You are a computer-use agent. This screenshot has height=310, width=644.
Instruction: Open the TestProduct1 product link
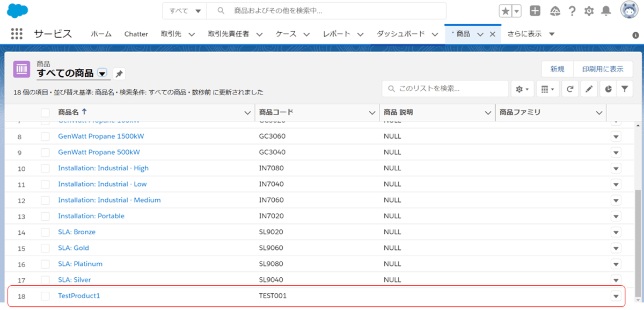pos(79,296)
